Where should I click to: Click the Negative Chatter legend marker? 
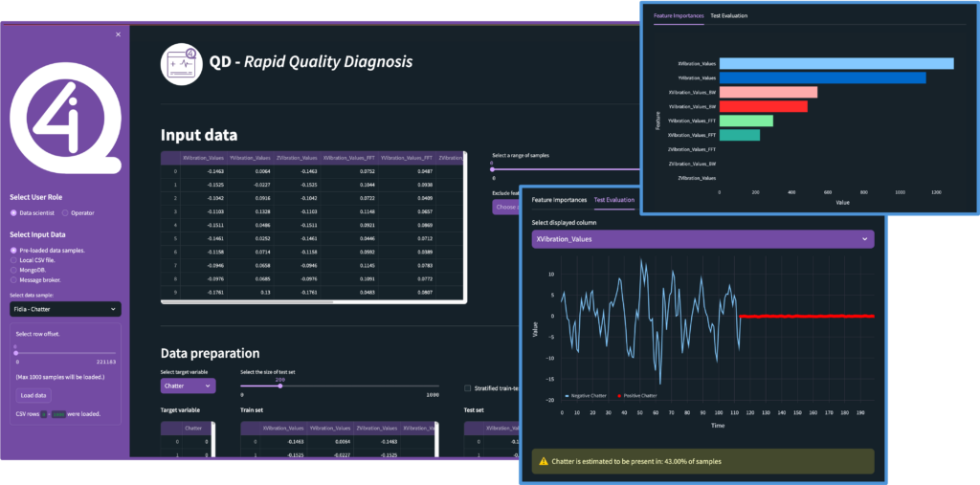click(x=567, y=395)
